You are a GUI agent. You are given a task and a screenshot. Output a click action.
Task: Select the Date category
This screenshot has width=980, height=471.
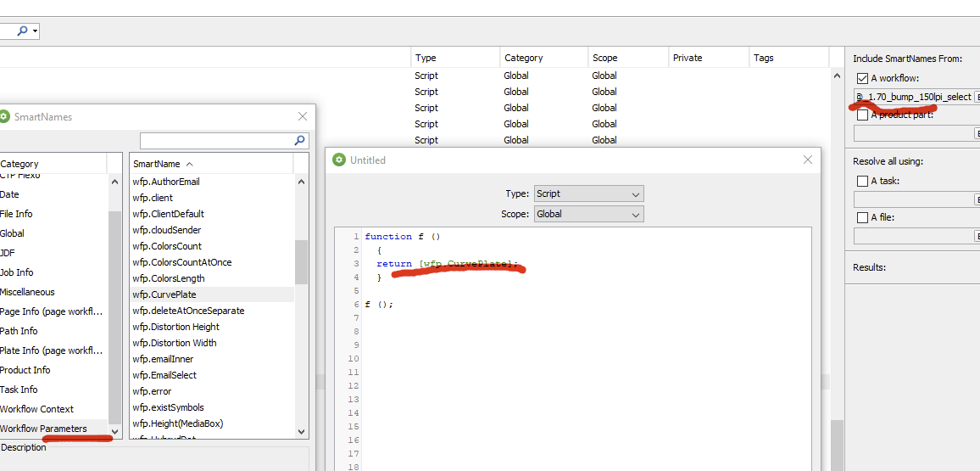click(x=53, y=194)
